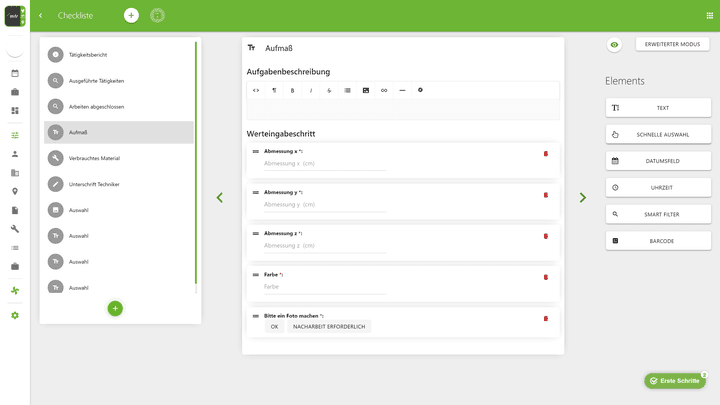Insert an image into the description
Viewport: 720px width, 405px height.
click(366, 90)
